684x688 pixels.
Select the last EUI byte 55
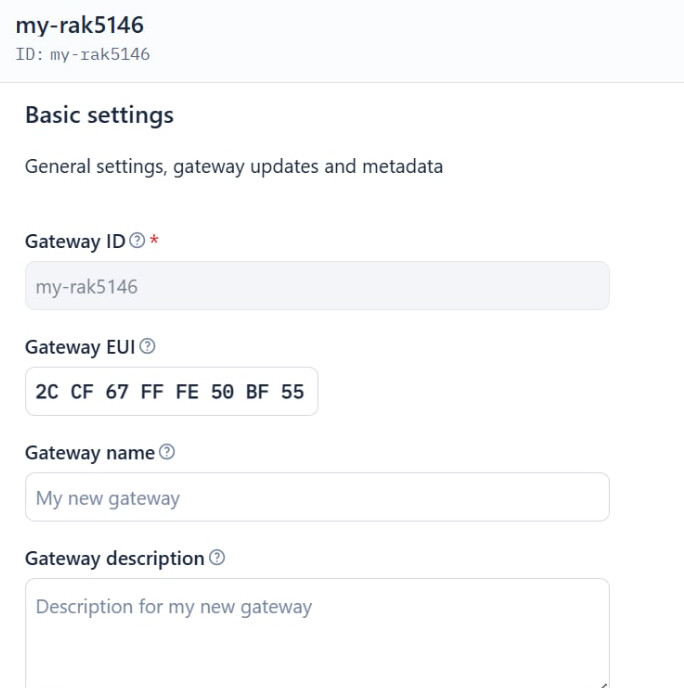pyautogui.click(x=293, y=392)
